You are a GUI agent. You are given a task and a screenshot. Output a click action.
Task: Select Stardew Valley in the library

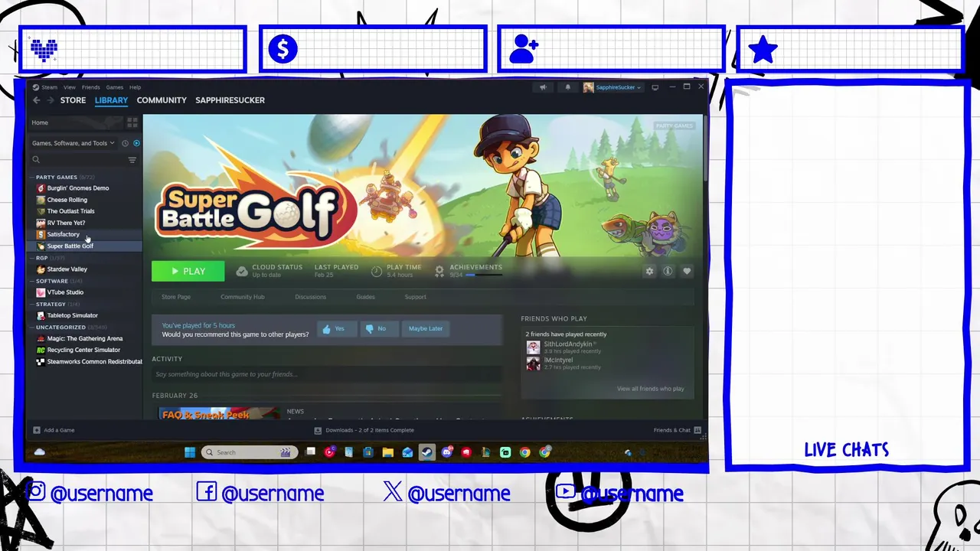click(x=67, y=269)
